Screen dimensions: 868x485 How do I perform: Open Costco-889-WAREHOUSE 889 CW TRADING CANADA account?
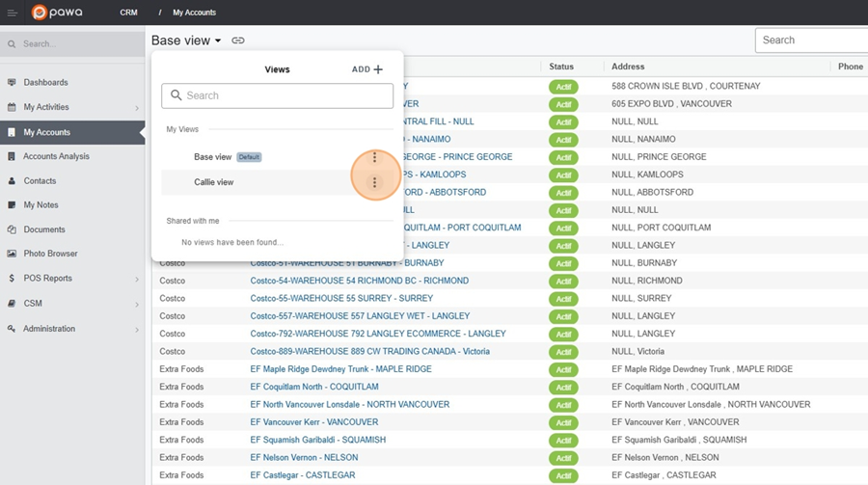(x=369, y=352)
